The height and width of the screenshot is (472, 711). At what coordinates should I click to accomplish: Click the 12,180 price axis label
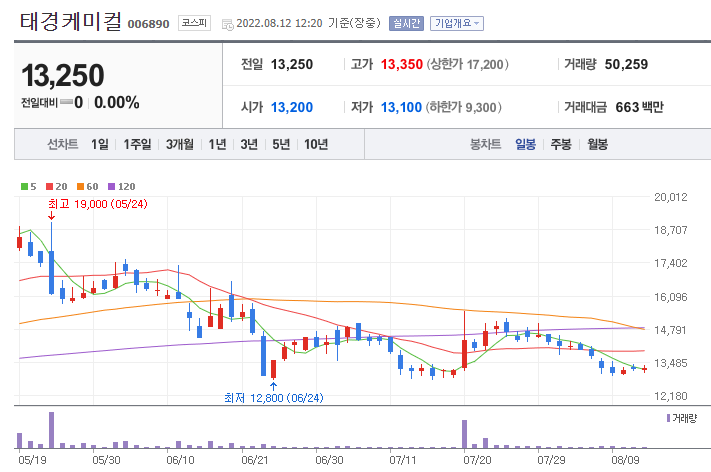click(671, 396)
